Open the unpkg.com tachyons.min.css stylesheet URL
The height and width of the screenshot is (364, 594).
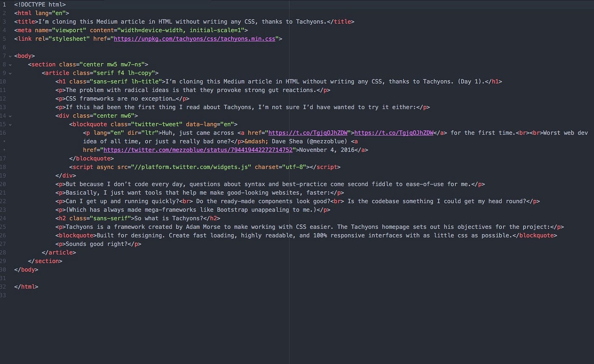pyautogui.click(x=195, y=39)
